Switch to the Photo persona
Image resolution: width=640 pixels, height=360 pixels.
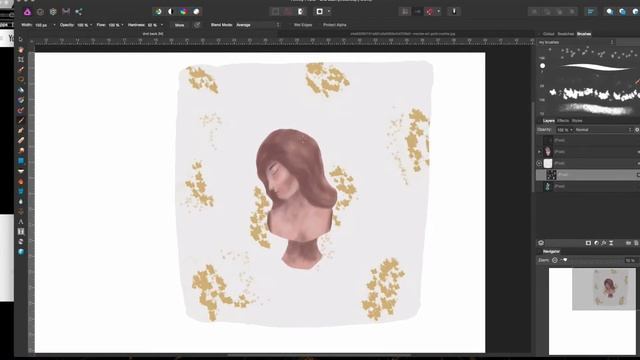27,12
